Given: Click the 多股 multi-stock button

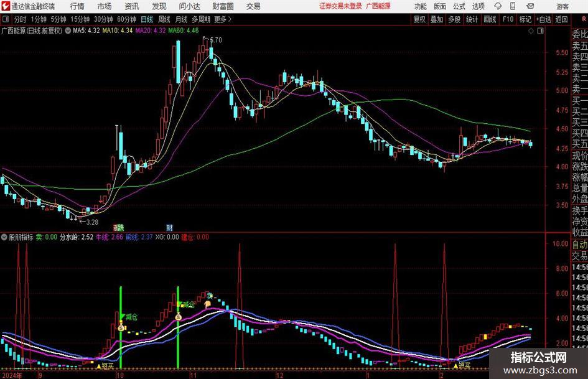Looking at the screenshot, I should tap(454, 19).
